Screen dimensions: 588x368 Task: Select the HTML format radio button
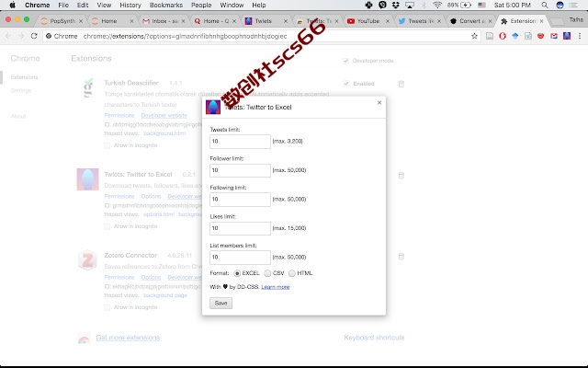coord(292,273)
